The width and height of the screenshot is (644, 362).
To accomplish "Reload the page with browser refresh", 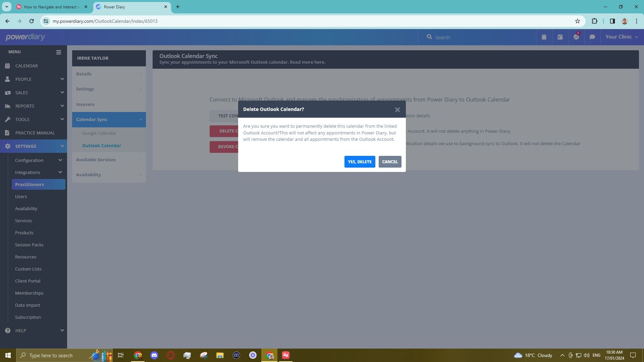I will [31, 21].
